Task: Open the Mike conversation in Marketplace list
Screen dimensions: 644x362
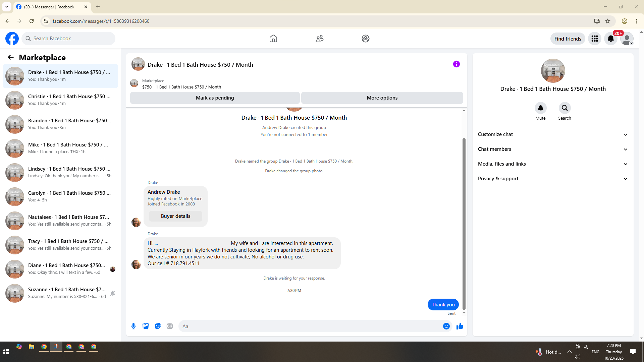Action: coord(60,148)
